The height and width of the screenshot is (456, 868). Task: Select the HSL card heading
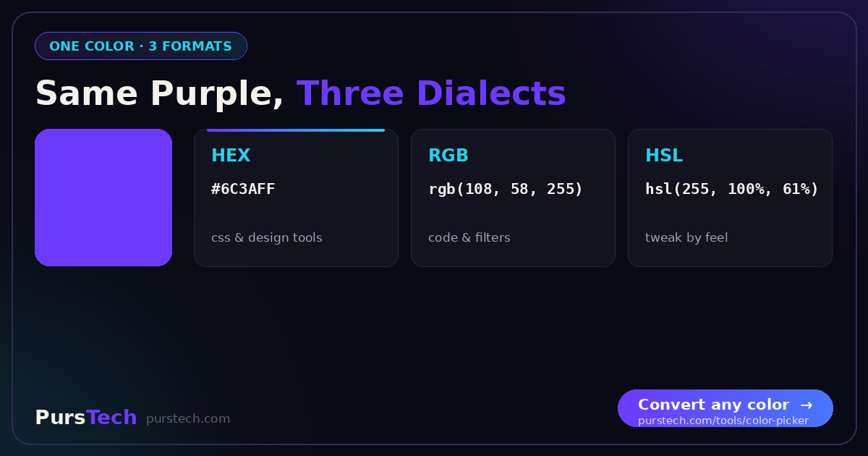(x=664, y=156)
